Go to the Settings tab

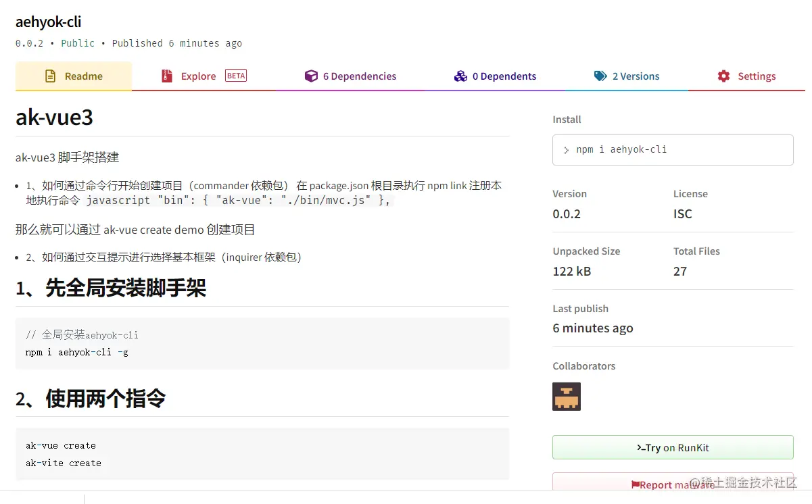[746, 76]
